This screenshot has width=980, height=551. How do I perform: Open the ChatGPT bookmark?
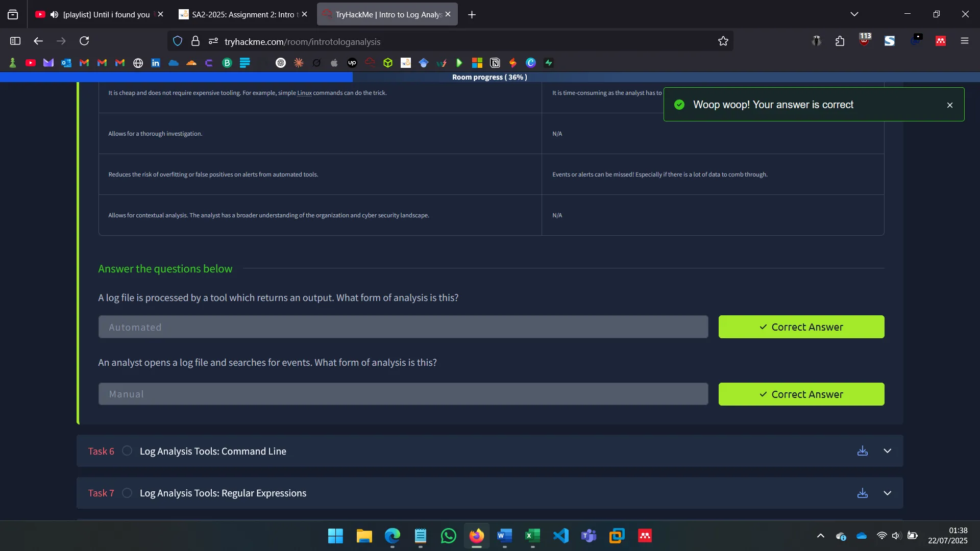[x=281, y=63]
